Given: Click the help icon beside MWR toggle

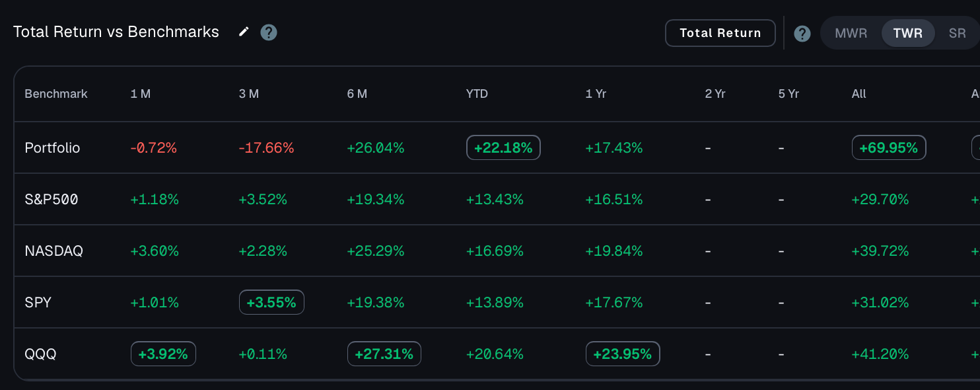Looking at the screenshot, I should (x=802, y=34).
